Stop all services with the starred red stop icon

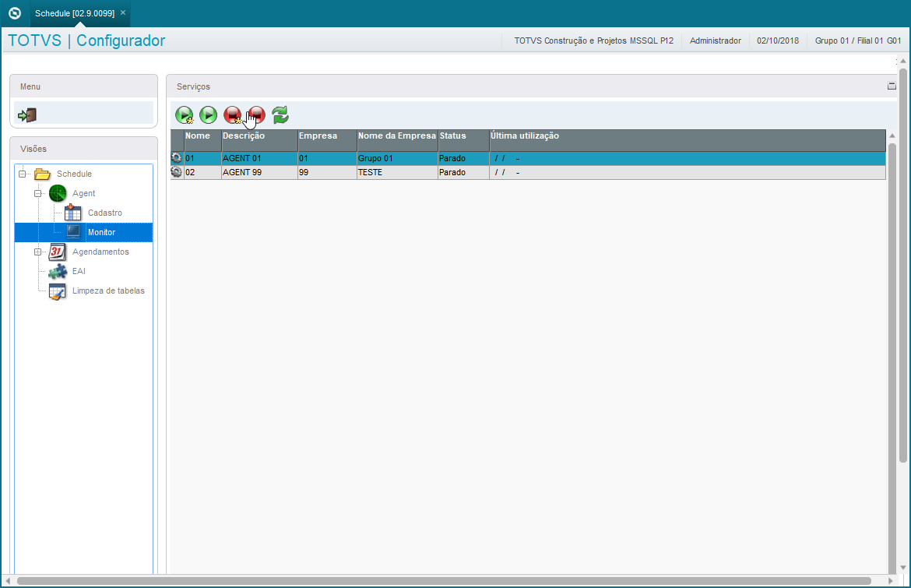[x=232, y=115]
